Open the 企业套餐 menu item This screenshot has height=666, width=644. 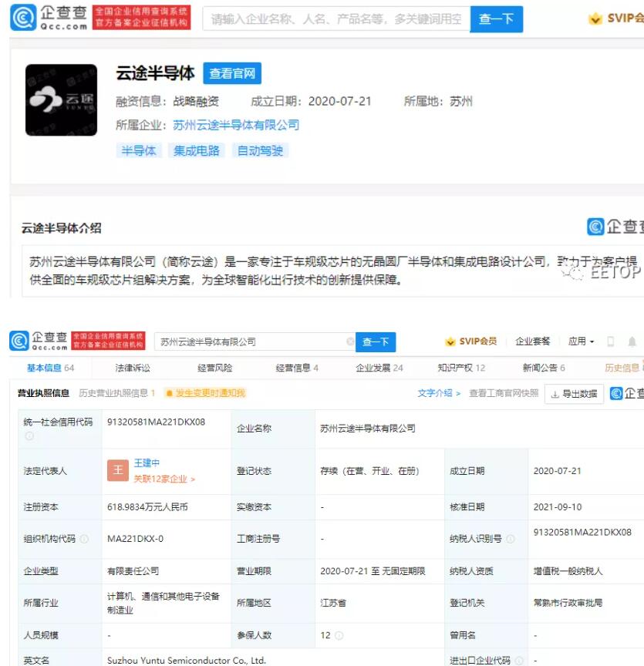[533, 341]
